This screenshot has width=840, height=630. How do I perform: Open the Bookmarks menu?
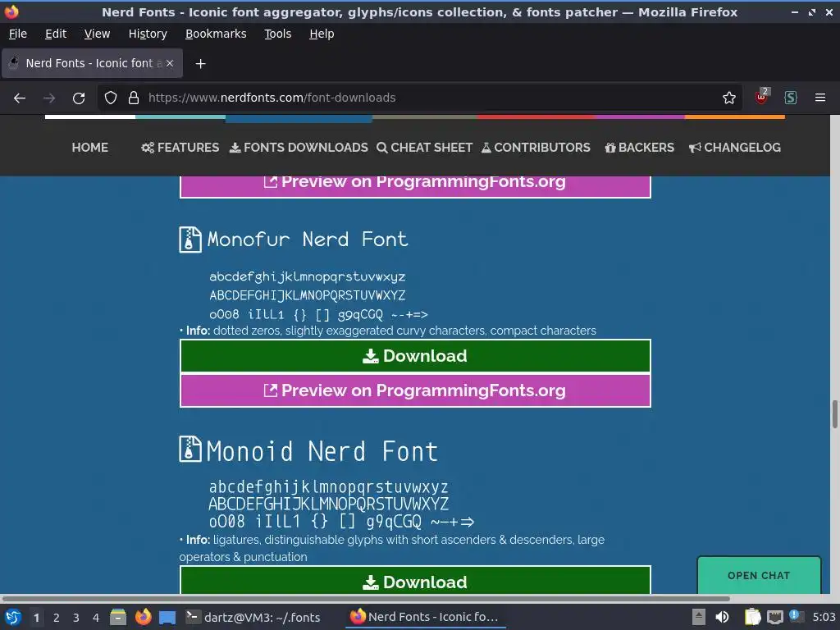coord(216,34)
